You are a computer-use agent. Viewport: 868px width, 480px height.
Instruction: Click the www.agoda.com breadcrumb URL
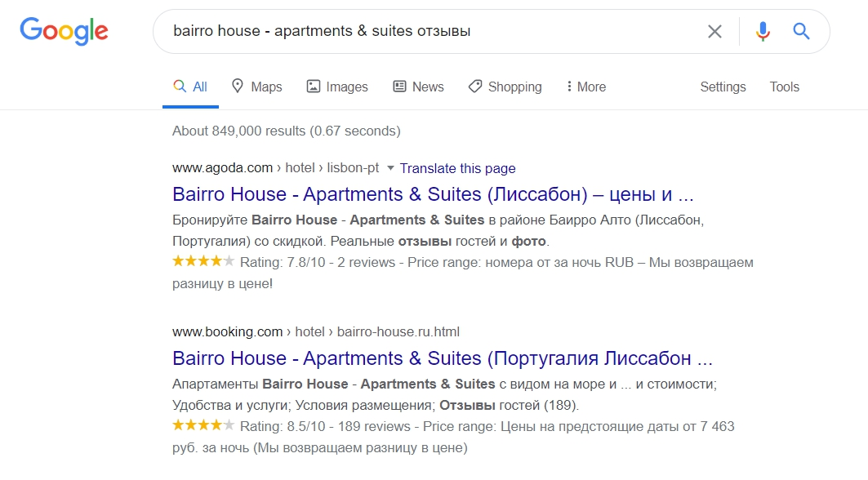pyautogui.click(x=222, y=168)
